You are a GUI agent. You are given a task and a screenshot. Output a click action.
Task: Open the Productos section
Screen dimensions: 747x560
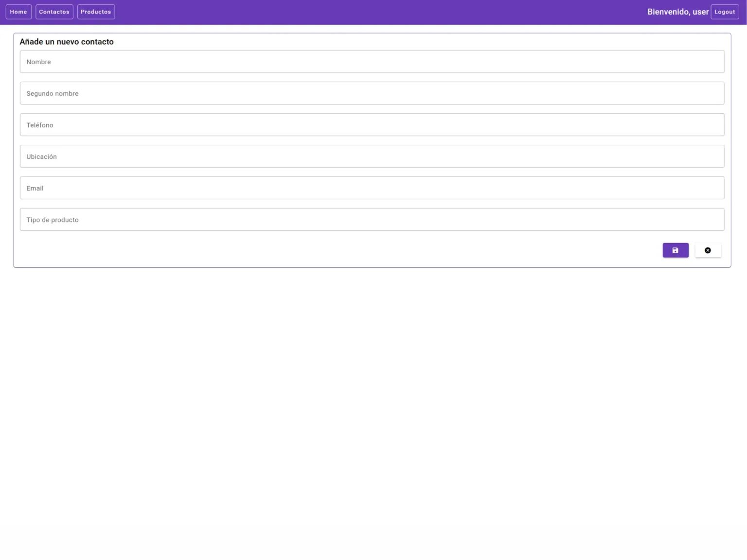(96, 12)
